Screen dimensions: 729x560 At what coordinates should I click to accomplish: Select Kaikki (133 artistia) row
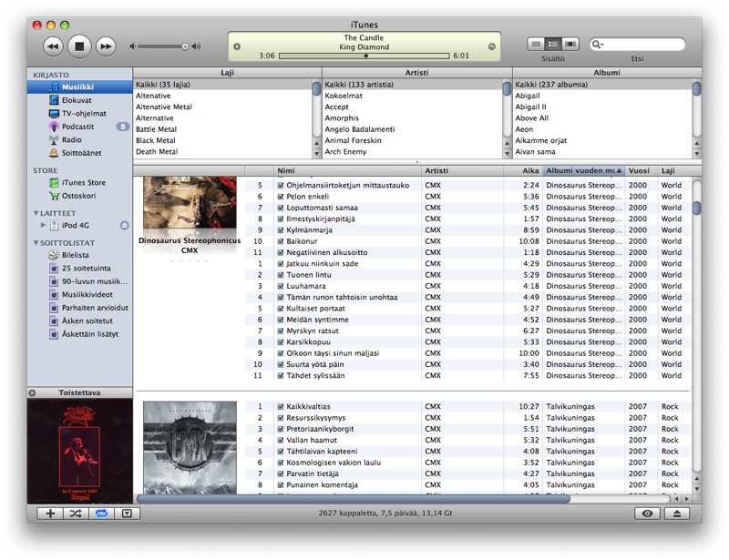pos(413,85)
